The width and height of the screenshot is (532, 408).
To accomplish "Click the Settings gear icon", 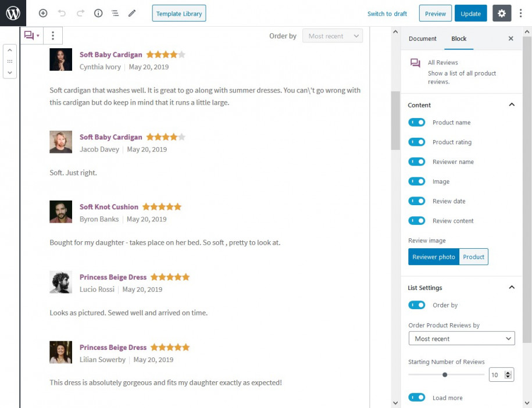I will pos(501,13).
